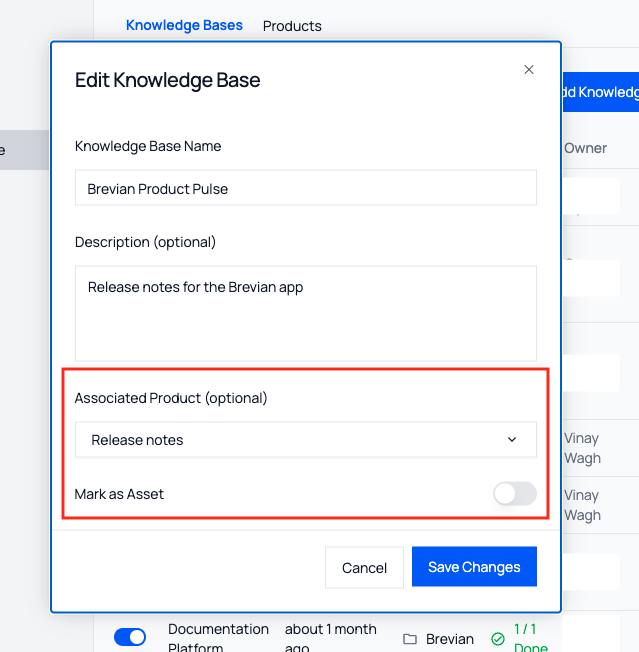Select the Owner column header
Viewport: 639px width, 652px height.
pos(585,148)
